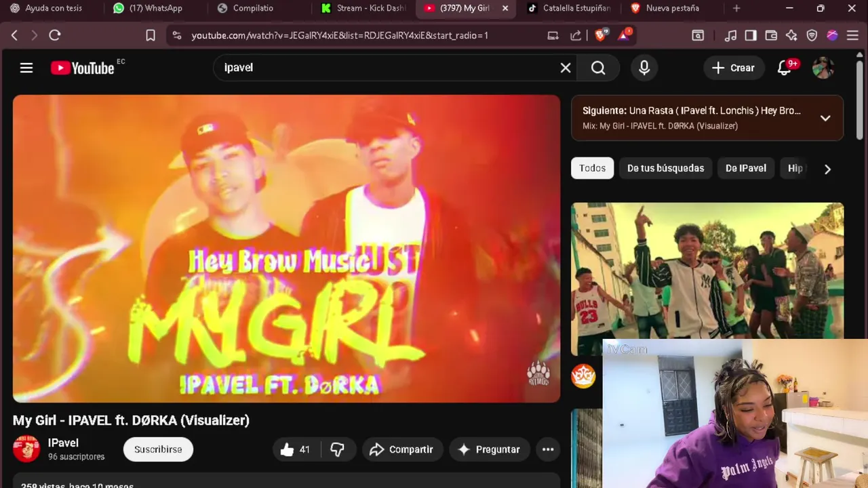
Task: Start voice search with the microphone
Action: point(644,68)
